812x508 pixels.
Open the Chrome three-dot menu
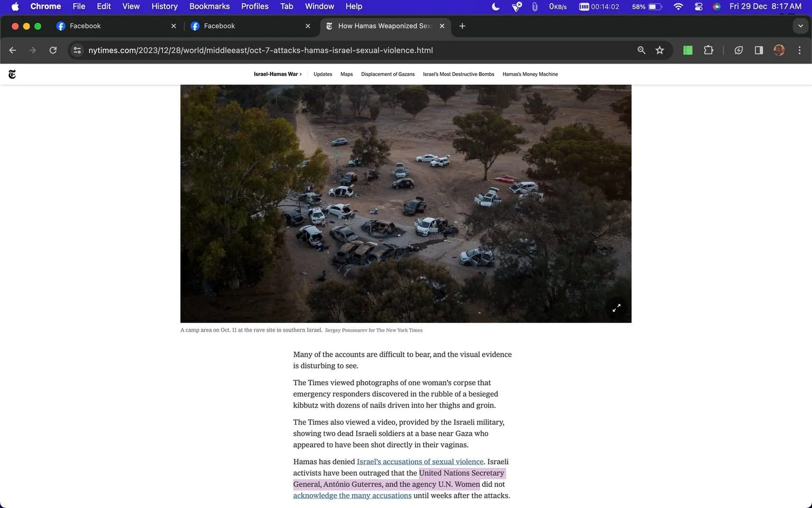point(799,50)
